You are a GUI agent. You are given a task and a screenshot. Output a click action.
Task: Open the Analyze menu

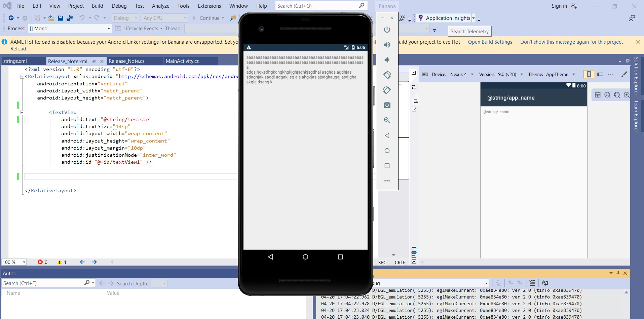tap(161, 6)
